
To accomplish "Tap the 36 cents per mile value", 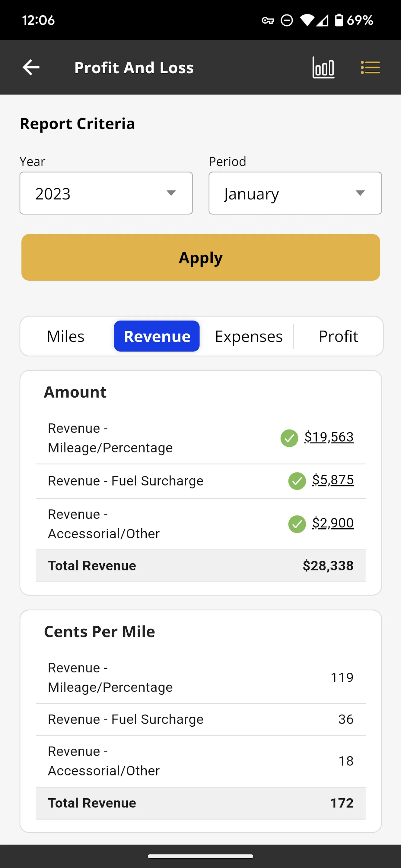I will [346, 719].
